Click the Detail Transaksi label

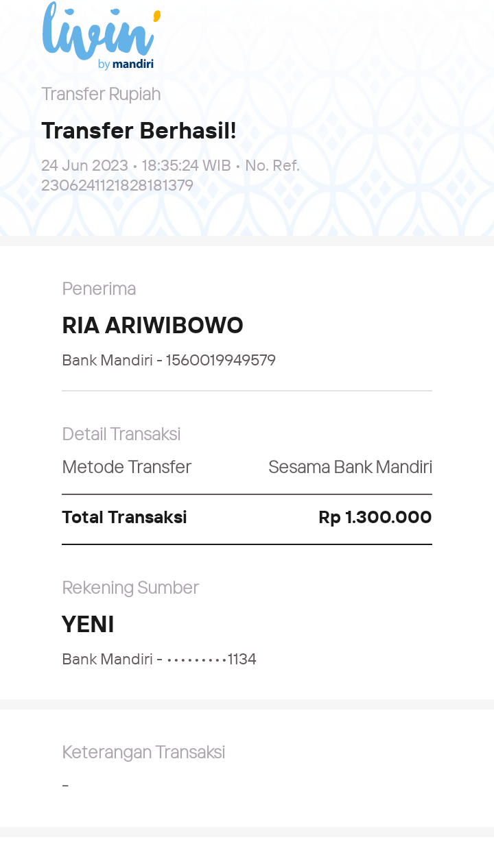click(121, 434)
